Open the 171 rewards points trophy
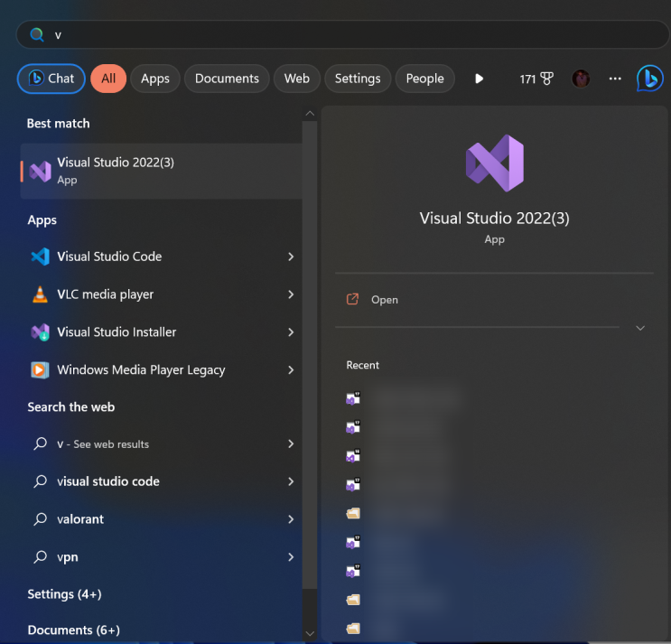Viewport: 671px width, 644px height. (536, 79)
